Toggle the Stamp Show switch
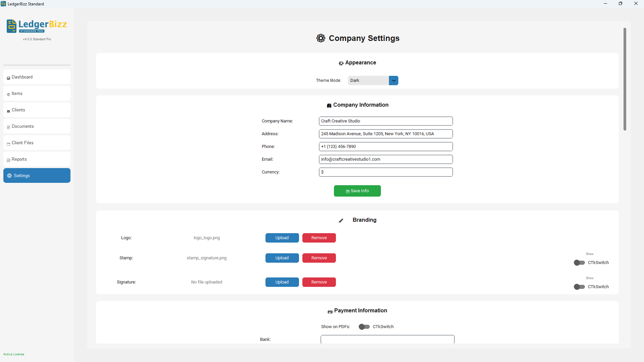Screen dimensions: 644x362 [579, 263]
